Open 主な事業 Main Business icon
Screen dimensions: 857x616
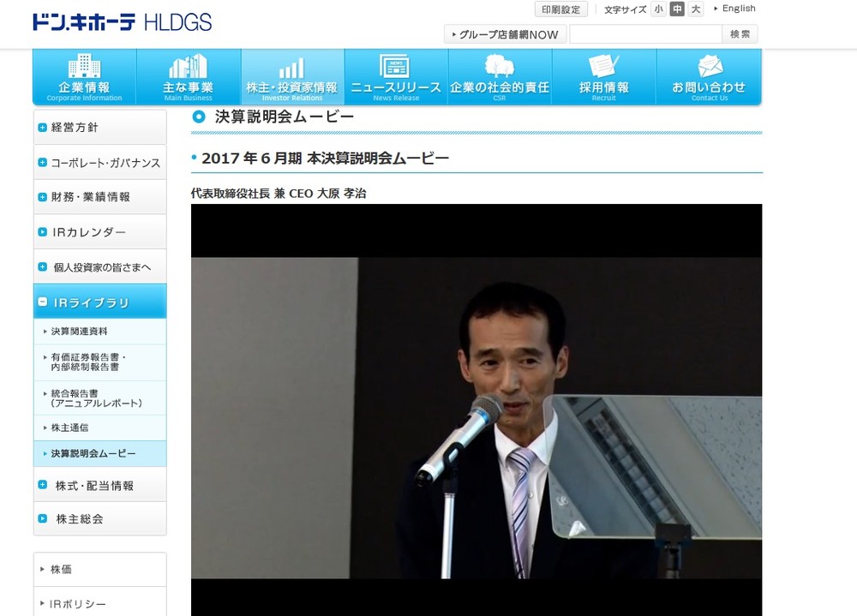coord(188,67)
